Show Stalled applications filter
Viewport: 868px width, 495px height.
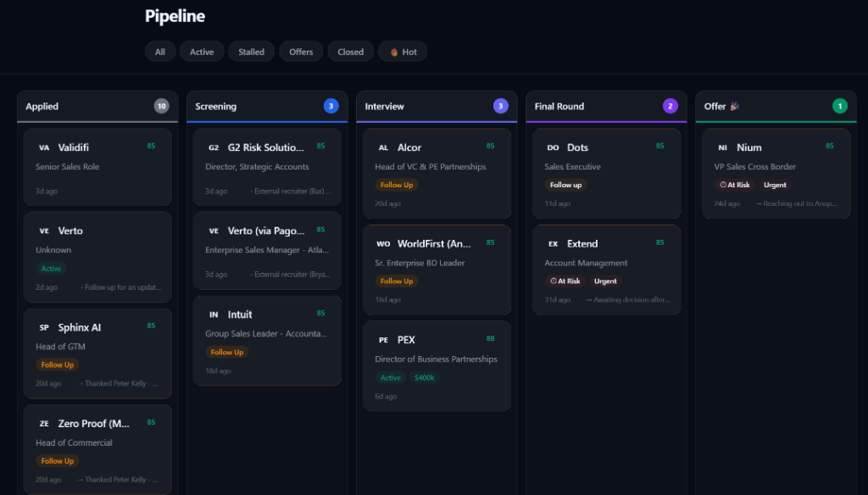tap(251, 52)
